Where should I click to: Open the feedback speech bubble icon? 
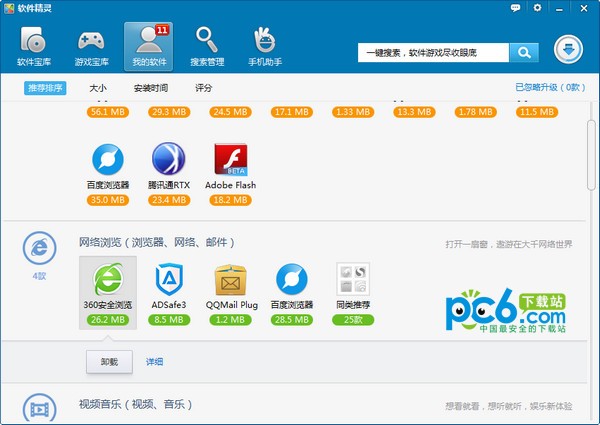515,8
